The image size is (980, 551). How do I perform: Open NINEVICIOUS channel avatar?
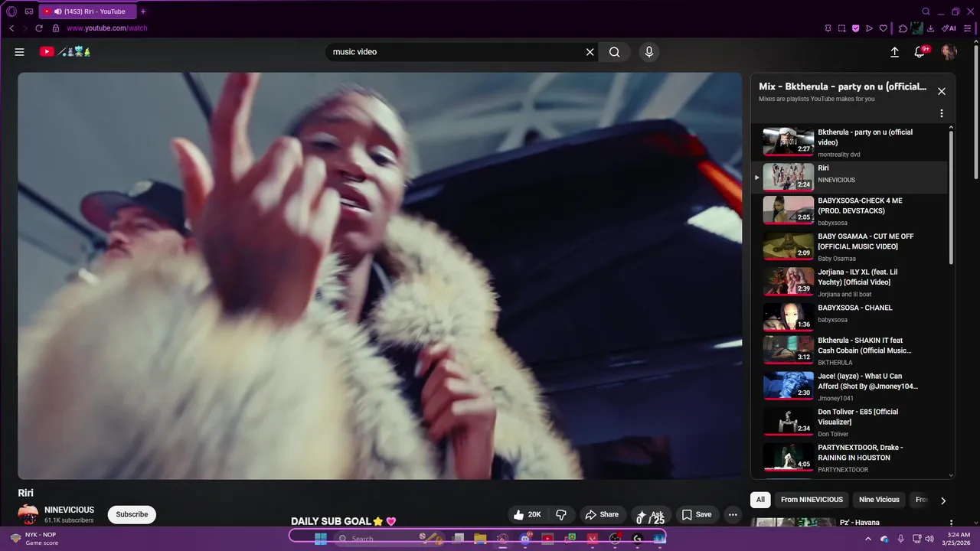pyautogui.click(x=28, y=514)
